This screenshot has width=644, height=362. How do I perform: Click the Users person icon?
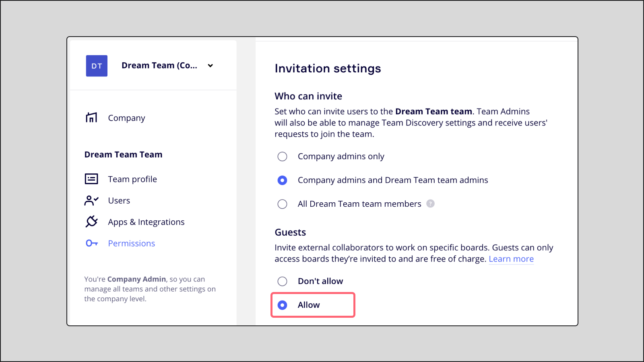pos(91,200)
